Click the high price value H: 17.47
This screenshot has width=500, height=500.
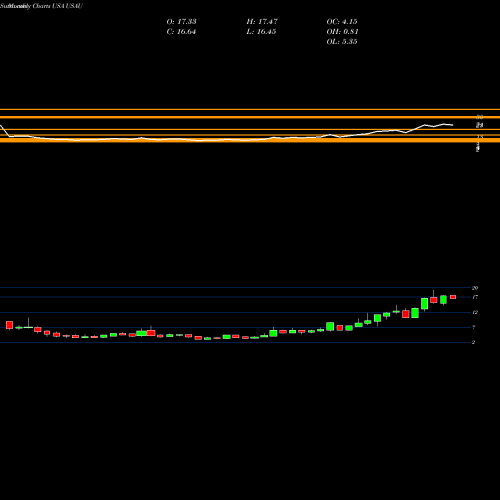tap(262, 22)
